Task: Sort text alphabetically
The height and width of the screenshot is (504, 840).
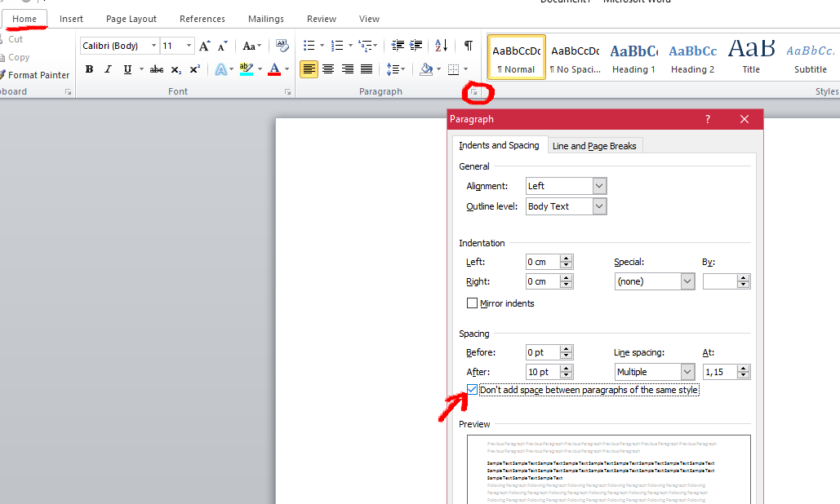Action: [x=441, y=46]
